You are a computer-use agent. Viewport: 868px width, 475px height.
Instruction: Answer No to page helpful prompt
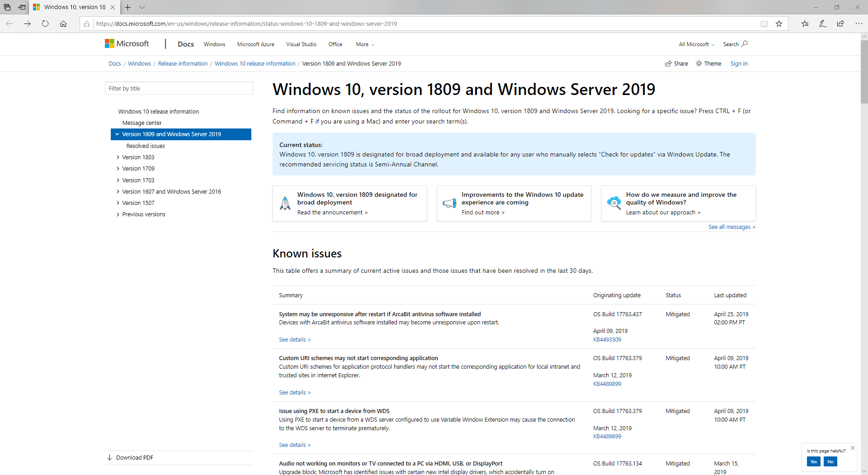(x=830, y=462)
